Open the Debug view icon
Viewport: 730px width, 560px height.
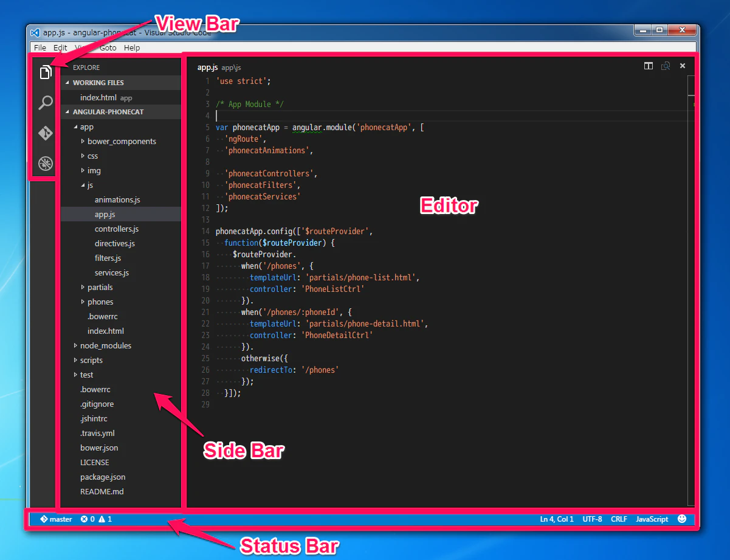click(45, 163)
